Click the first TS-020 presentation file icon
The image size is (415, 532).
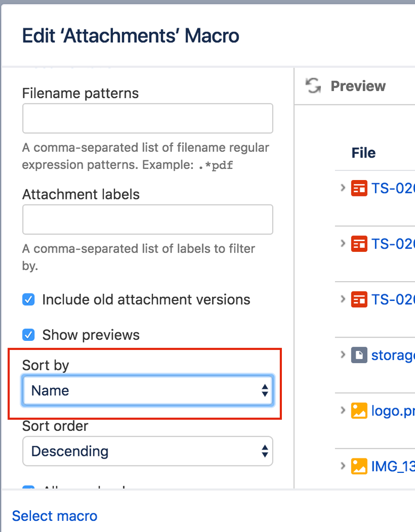point(359,188)
